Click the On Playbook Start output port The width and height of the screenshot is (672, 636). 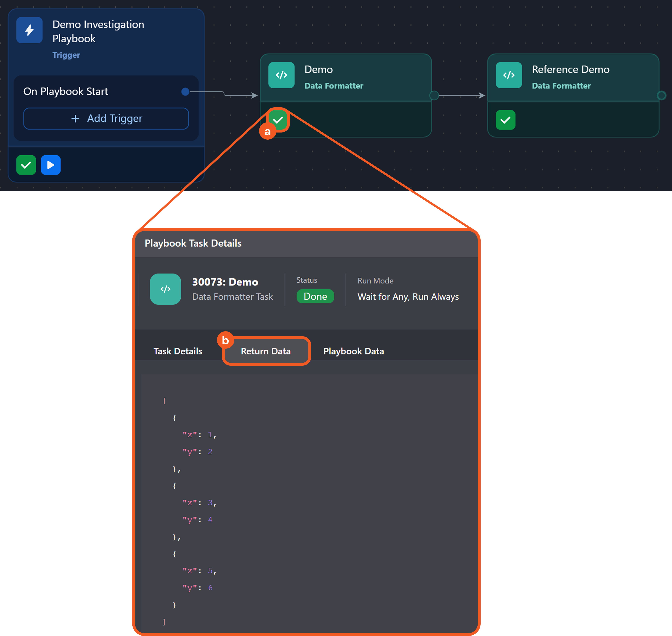[185, 92]
